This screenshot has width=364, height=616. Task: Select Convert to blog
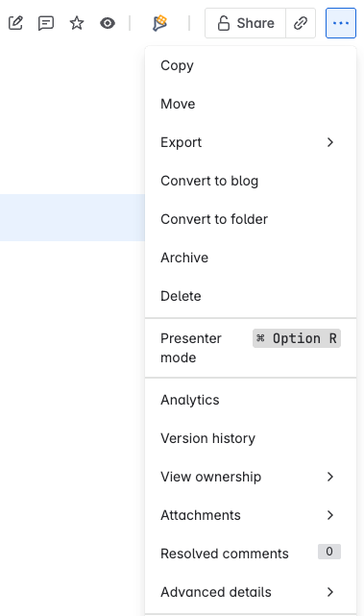(x=251, y=181)
